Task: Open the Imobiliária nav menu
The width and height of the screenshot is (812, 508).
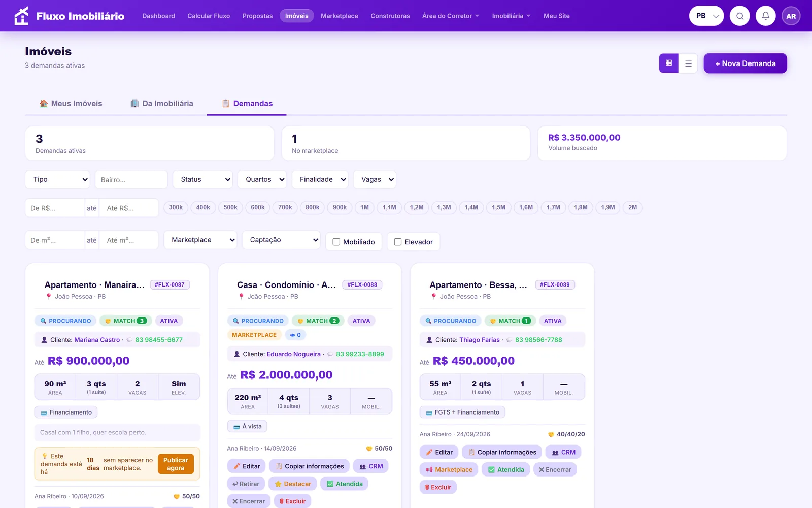Action: (x=511, y=16)
